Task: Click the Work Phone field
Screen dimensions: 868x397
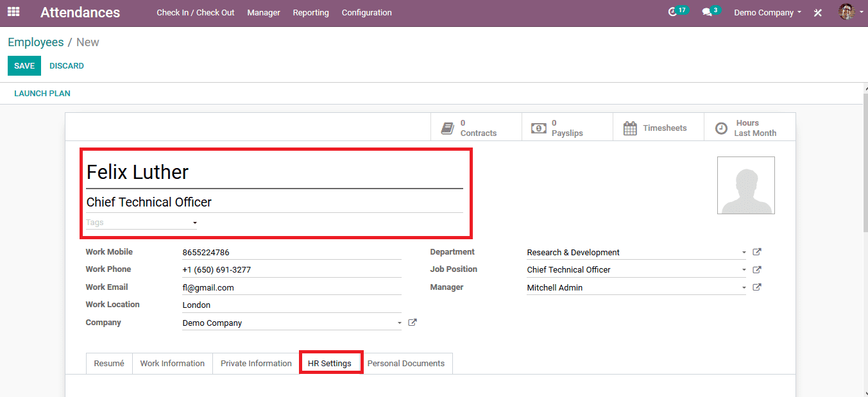Action: (292, 270)
